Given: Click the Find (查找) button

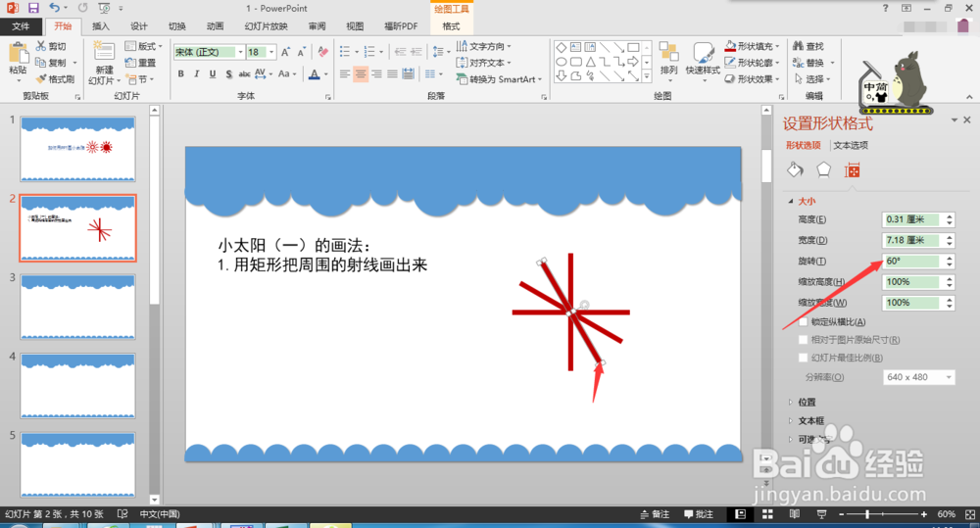Looking at the screenshot, I should click(x=808, y=46).
